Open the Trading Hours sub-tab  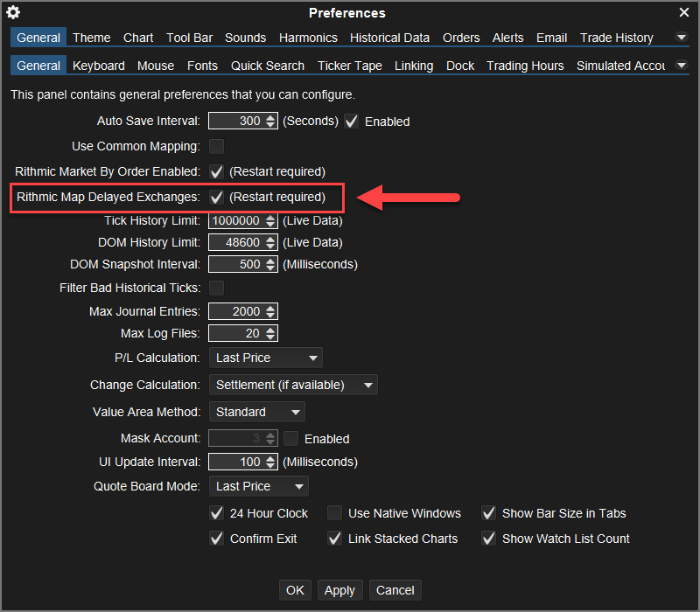pos(525,66)
